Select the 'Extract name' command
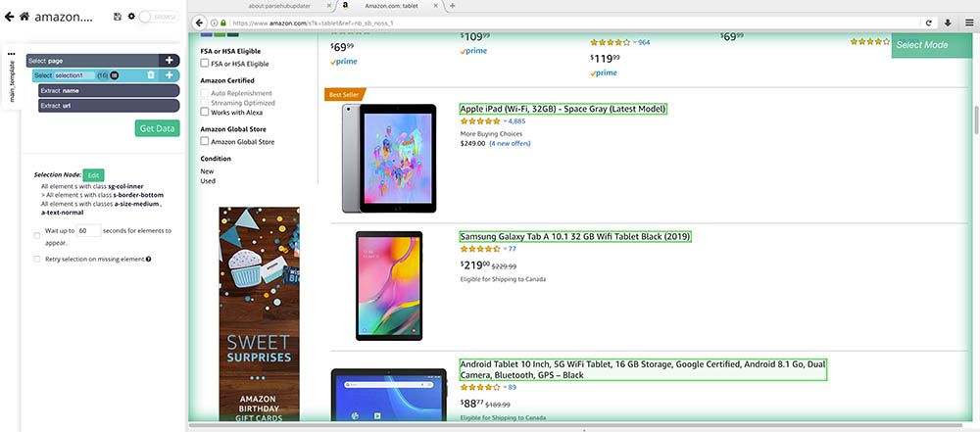 (x=109, y=91)
